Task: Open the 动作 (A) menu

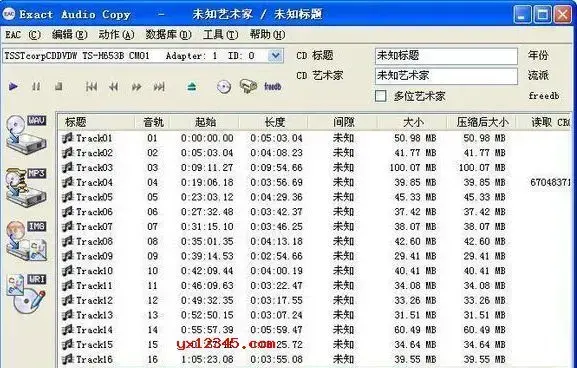Action: (x=116, y=35)
